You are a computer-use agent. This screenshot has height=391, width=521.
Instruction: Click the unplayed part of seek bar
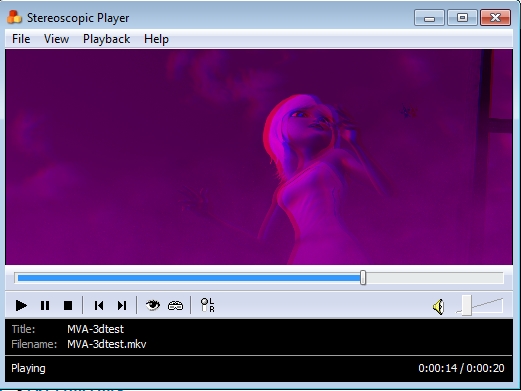coord(435,278)
